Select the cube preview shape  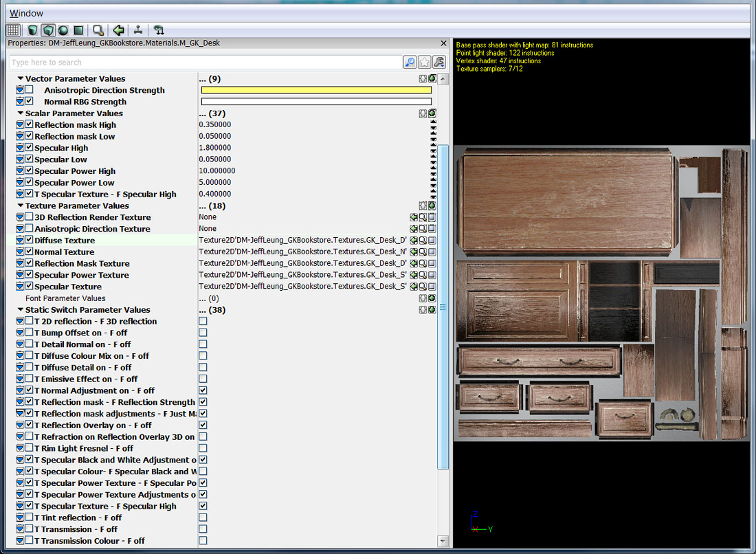coord(48,30)
